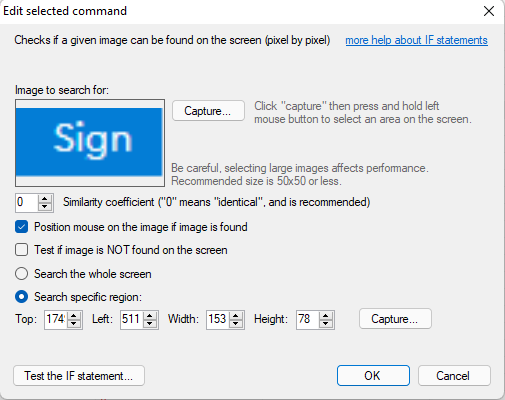The height and width of the screenshot is (400, 505).
Task: Increment the Height value spinner
Action: point(326,315)
